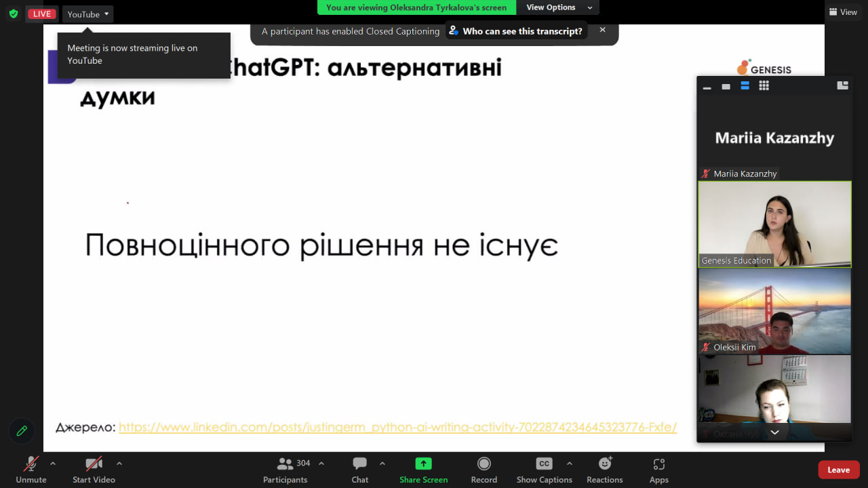The image size is (868, 488).
Task: Open the LinkedIn source link on slide
Action: (x=398, y=428)
